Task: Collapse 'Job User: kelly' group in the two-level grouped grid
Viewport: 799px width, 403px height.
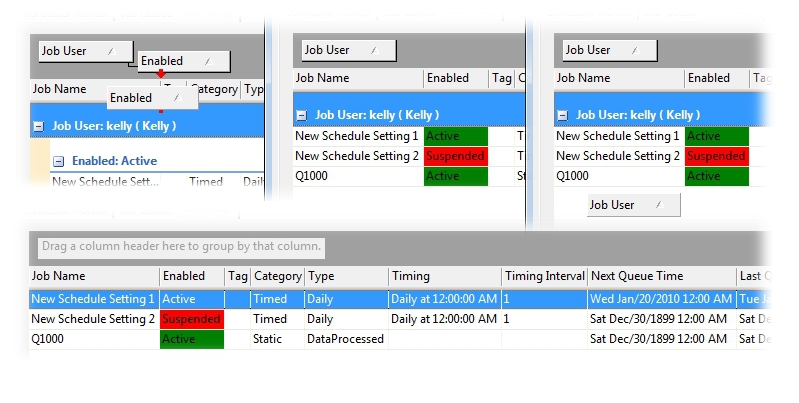Action: coord(38,126)
